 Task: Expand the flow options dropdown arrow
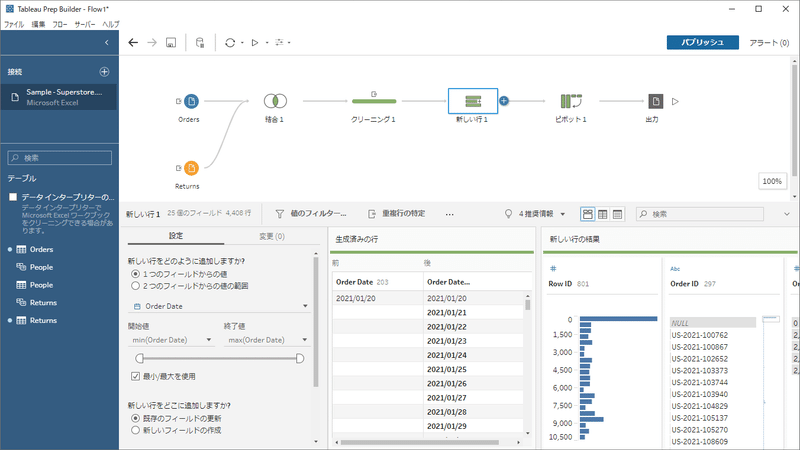coord(289,43)
